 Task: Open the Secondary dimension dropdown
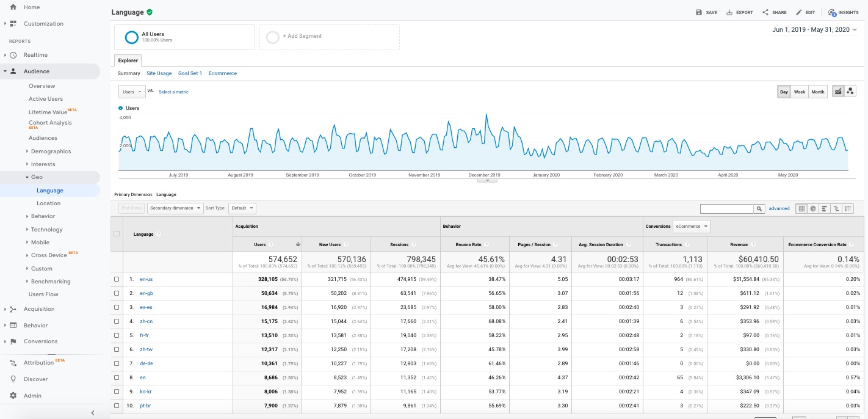click(175, 208)
